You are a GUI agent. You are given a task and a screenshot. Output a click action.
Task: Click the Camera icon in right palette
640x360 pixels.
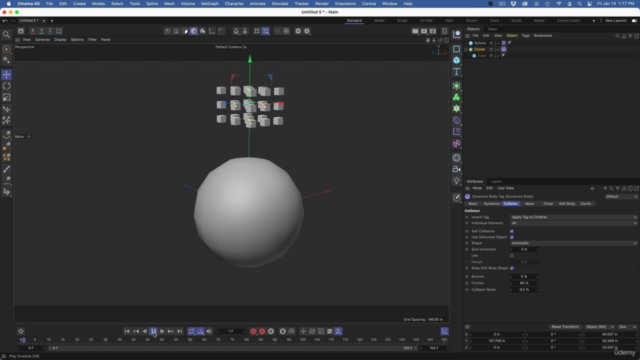pyautogui.click(x=456, y=169)
